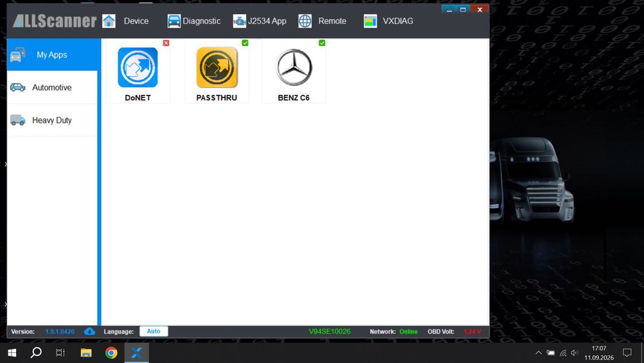
Task: Open the notification center icon
Action: 627,353
